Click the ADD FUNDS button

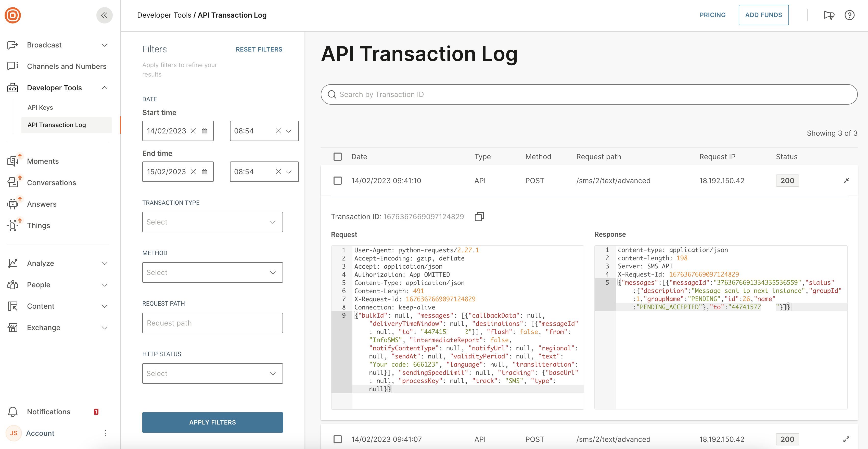pyautogui.click(x=763, y=14)
